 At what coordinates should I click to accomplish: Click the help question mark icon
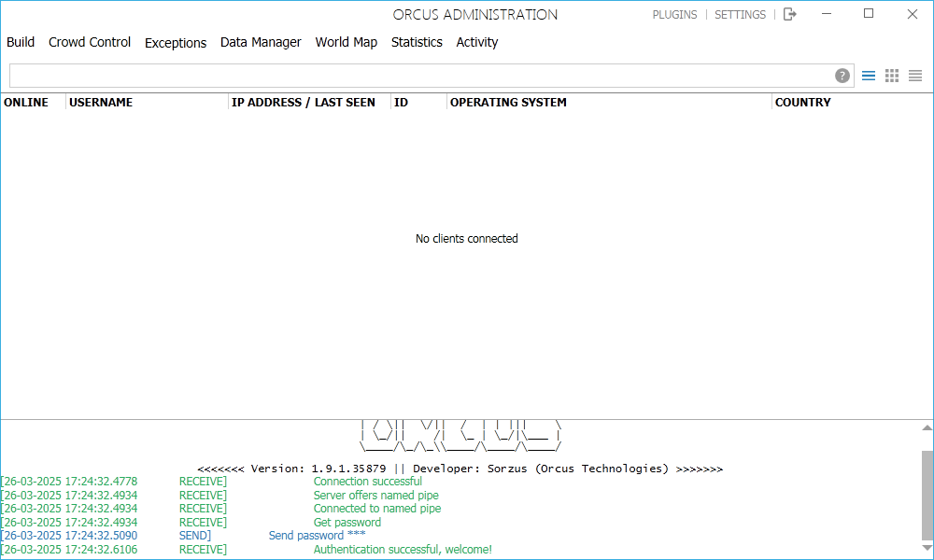click(842, 76)
